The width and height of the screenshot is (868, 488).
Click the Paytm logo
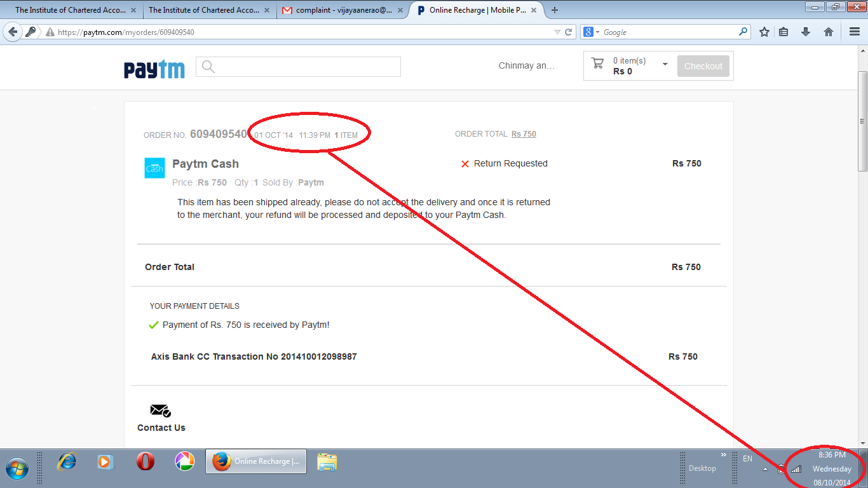[154, 69]
